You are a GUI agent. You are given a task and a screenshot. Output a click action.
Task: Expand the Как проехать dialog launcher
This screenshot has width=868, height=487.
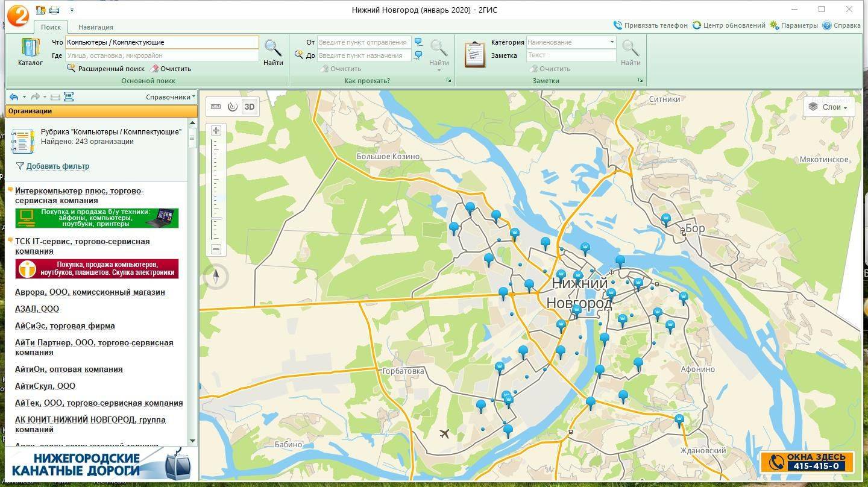pos(448,80)
